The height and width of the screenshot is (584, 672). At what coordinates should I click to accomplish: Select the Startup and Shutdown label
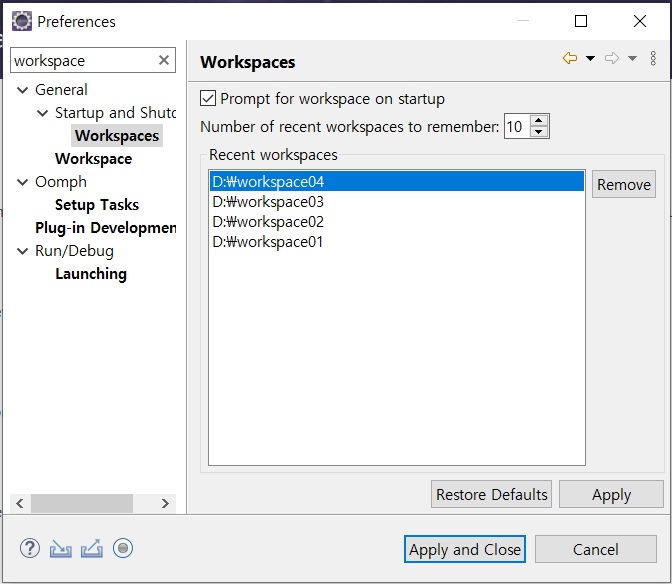115,113
